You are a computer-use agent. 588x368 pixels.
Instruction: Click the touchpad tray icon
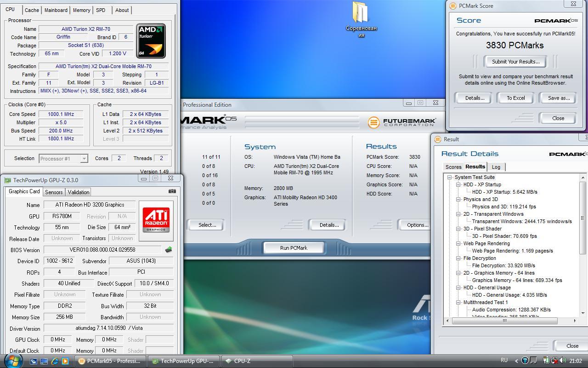click(533, 360)
